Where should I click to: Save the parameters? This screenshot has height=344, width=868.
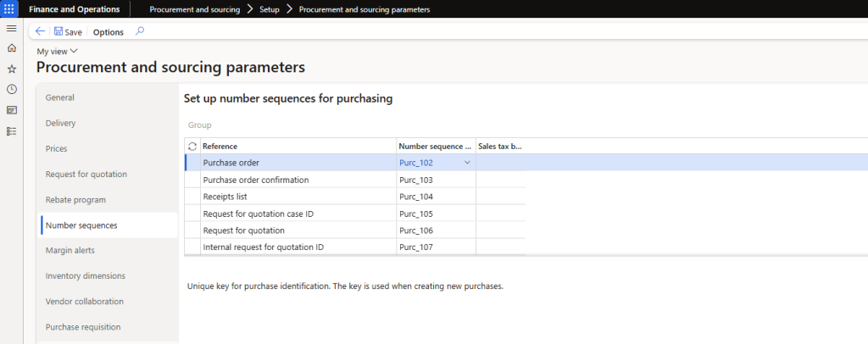pyautogui.click(x=68, y=31)
